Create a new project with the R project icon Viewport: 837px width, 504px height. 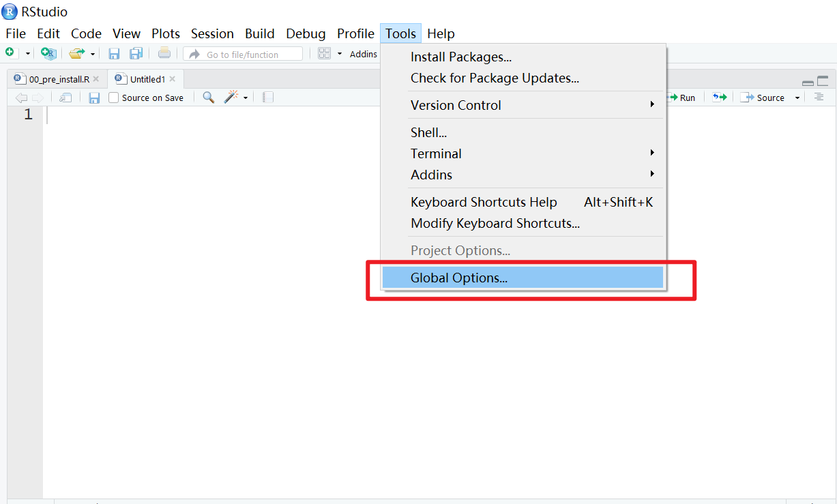pyautogui.click(x=48, y=53)
